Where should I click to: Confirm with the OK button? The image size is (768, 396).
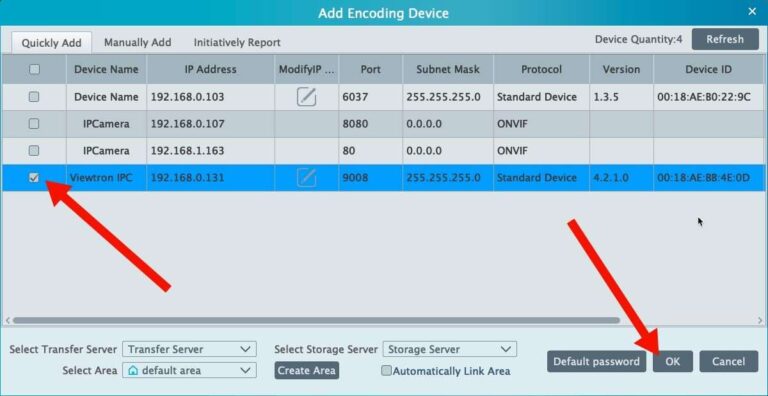(x=672, y=362)
